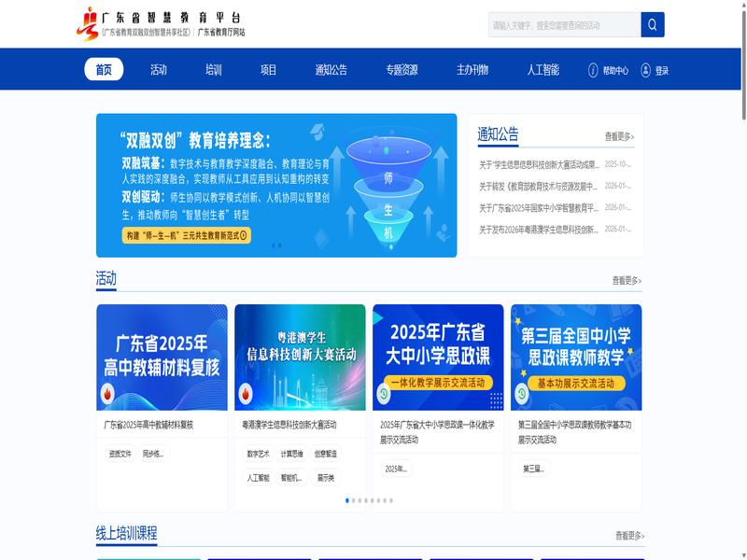The height and width of the screenshot is (560, 747).
Task: Click the 帮助中心 info icon
Action: pyautogui.click(x=593, y=70)
